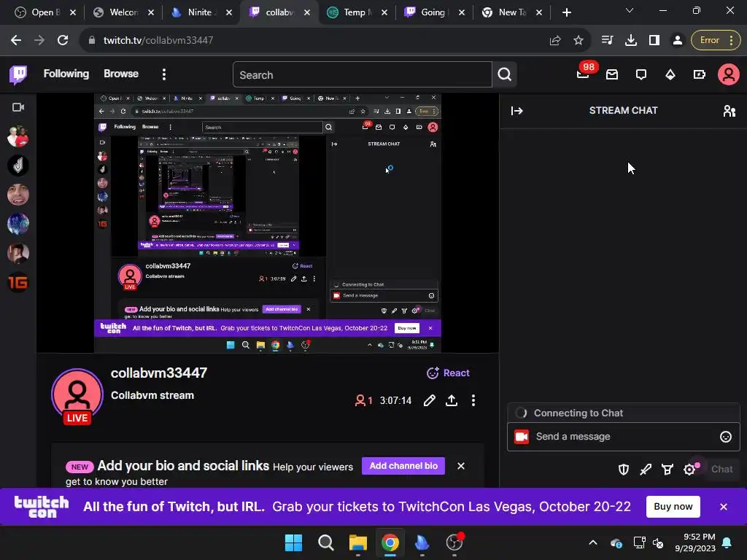
Task: Open the emote picker smiley
Action: click(x=726, y=437)
